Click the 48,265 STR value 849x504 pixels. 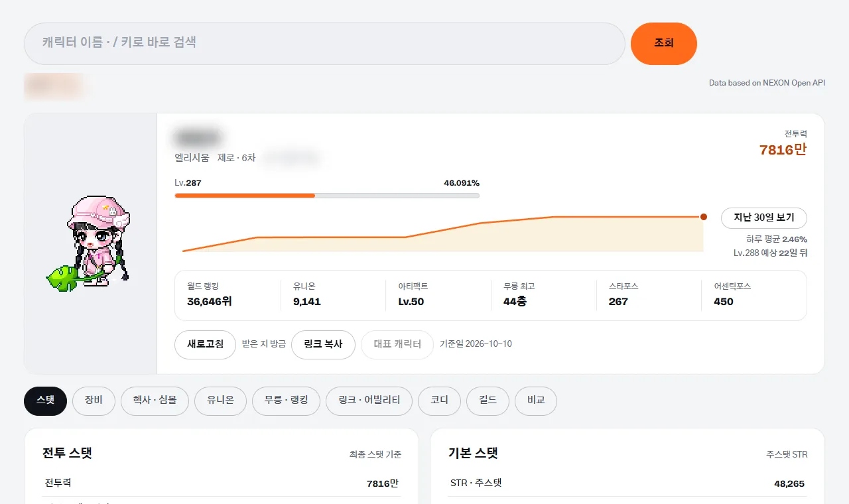point(789,484)
